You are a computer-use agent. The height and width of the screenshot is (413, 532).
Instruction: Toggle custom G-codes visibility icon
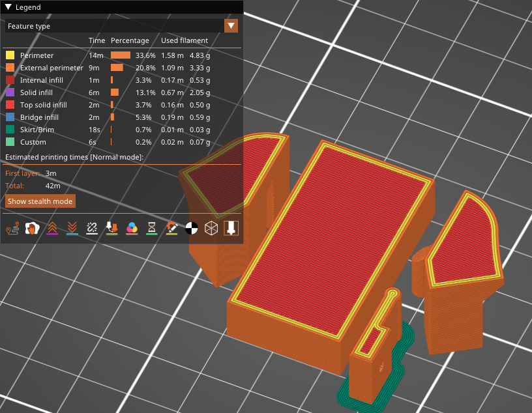coord(171,228)
